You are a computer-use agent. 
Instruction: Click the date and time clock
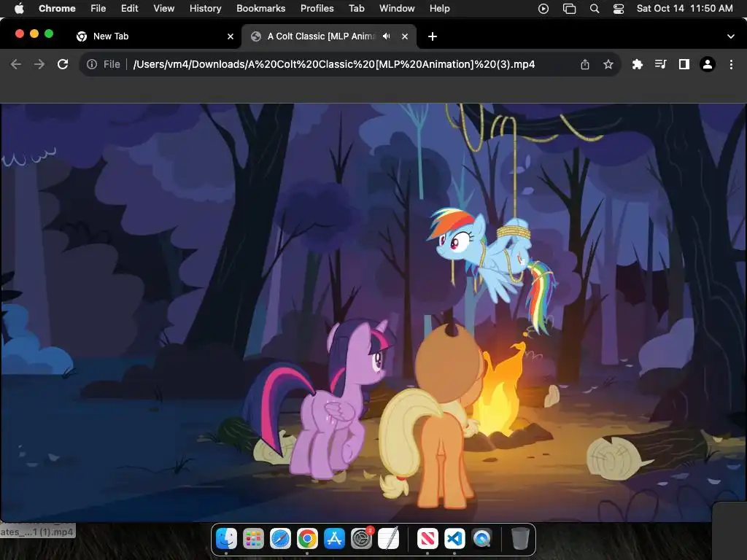coord(684,8)
